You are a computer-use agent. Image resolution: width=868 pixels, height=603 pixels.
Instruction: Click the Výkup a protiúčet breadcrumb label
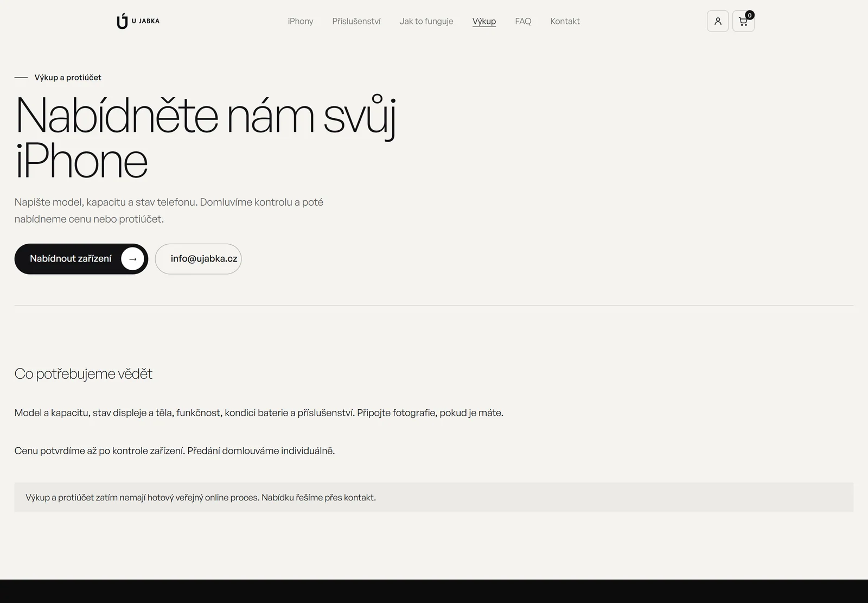pyautogui.click(x=68, y=78)
